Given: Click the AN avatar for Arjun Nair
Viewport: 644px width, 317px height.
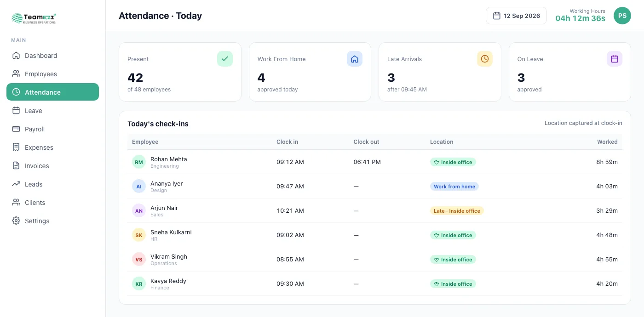Looking at the screenshot, I should click(x=139, y=211).
